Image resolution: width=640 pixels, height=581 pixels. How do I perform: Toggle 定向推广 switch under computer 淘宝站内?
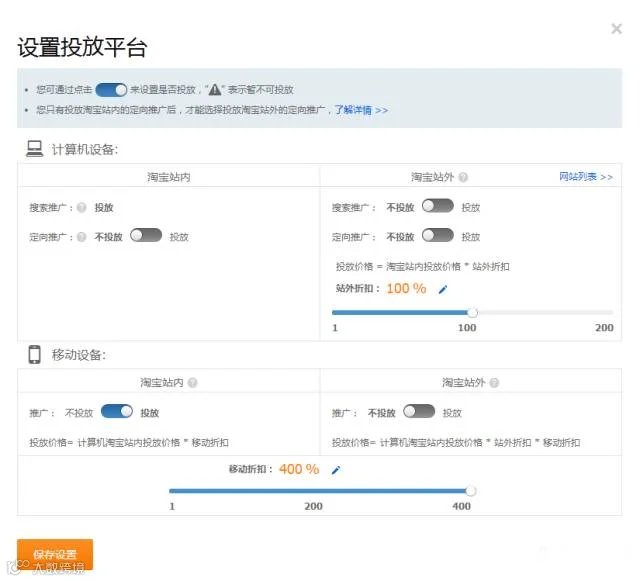pyautogui.click(x=146, y=235)
